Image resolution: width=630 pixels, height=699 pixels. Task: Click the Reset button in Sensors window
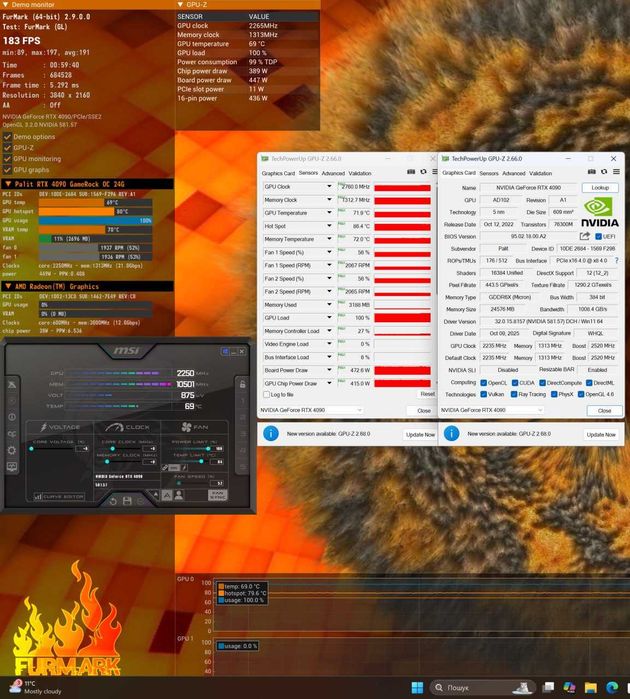427,394
